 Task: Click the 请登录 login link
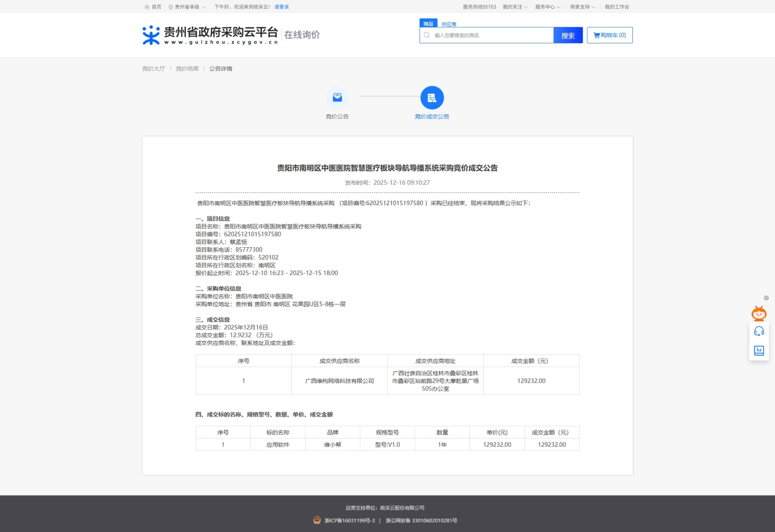point(281,7)
